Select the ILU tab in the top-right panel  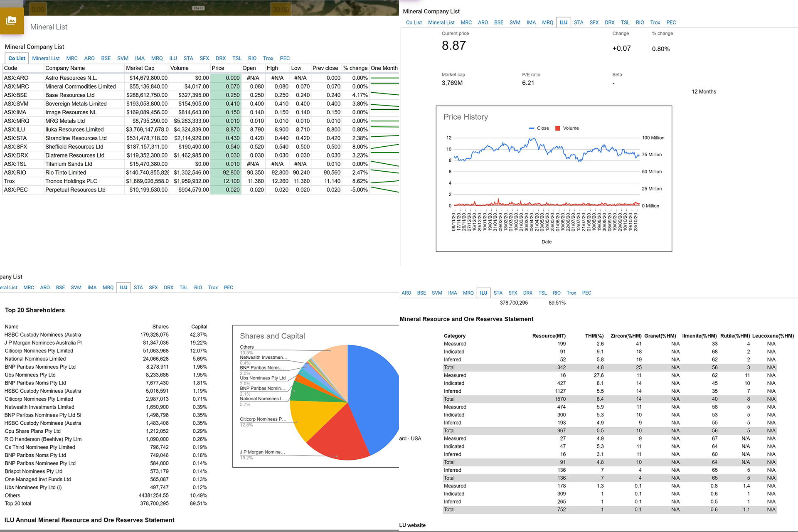pyautogui.click(x=563, y=22)
